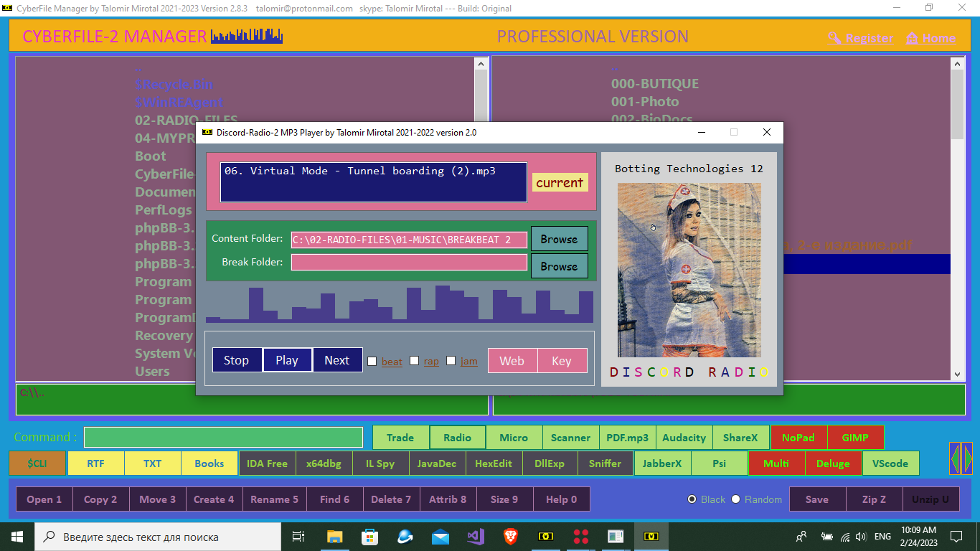
Task: Click the left green arrow button
Action: pos(956,458)
